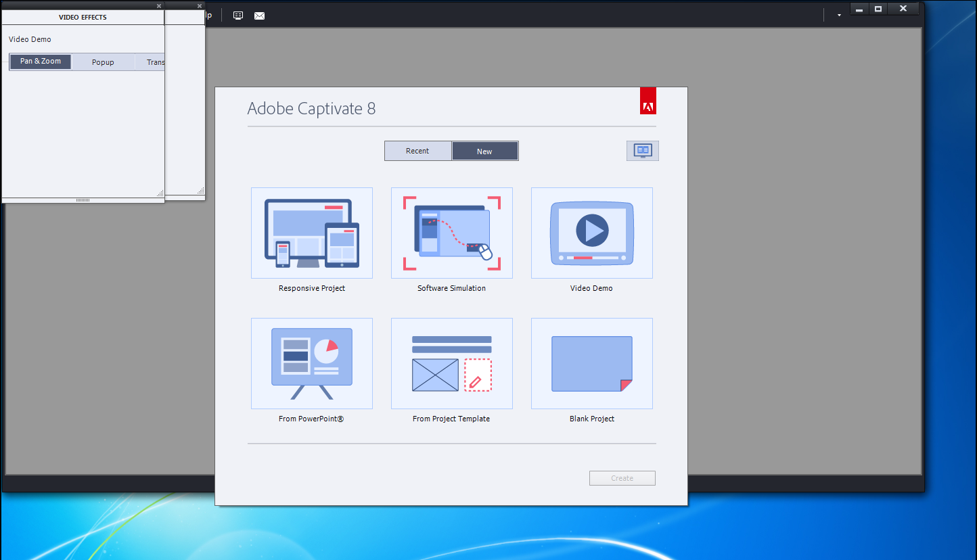The height and width of the screenshot is (560, 977).
Task: Open the showcase screen via the monitor icon
Action: (641, 150)
